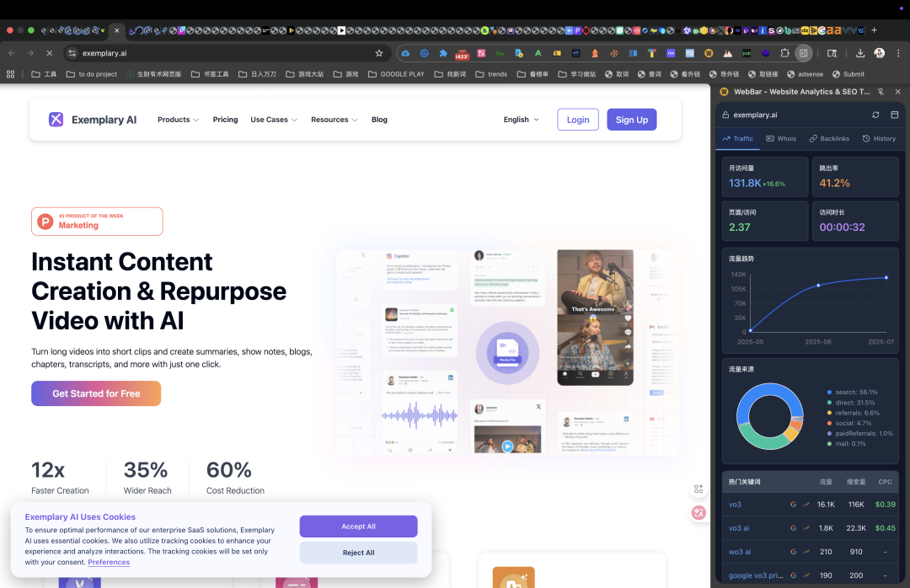
Task: View site information icon beside the URL
Action: pos(72,53)
